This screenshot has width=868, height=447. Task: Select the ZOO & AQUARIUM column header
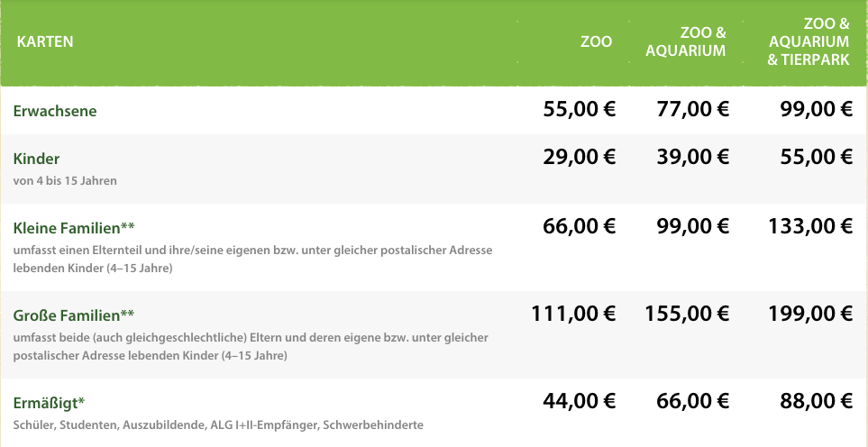pos(685,41)
